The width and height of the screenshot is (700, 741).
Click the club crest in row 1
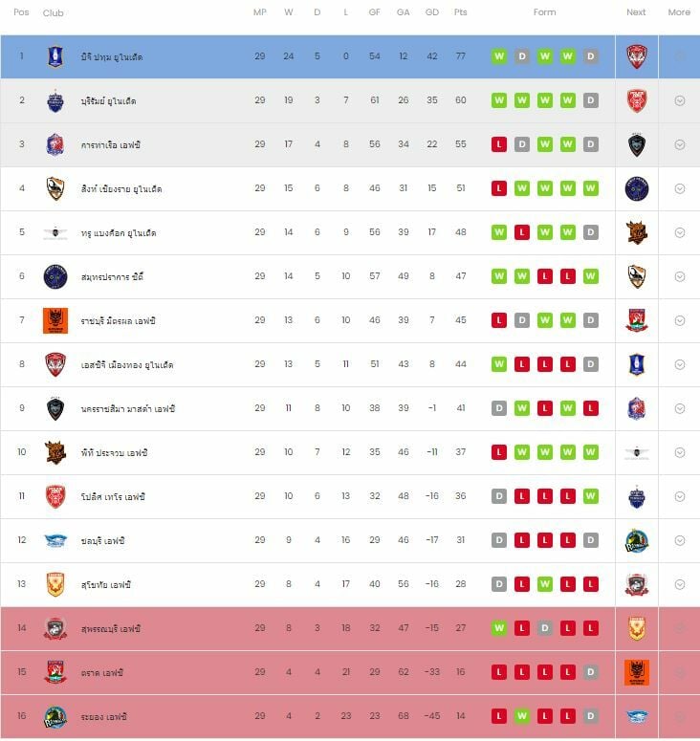click(55, 56)
